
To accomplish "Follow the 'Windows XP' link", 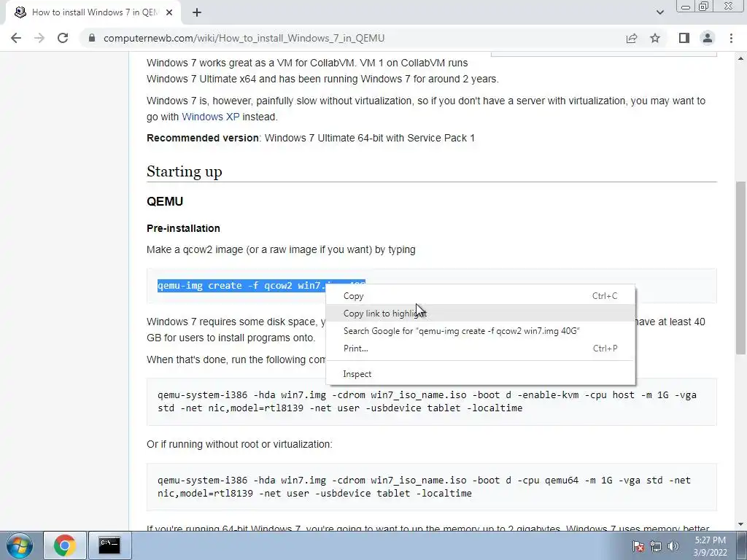I will click(211, 117).
